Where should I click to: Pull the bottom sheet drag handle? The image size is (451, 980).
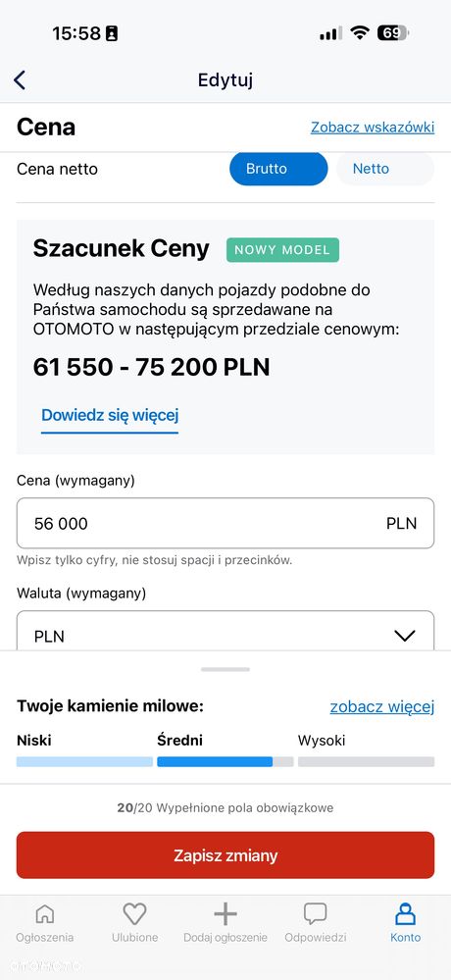pos(225,669)
